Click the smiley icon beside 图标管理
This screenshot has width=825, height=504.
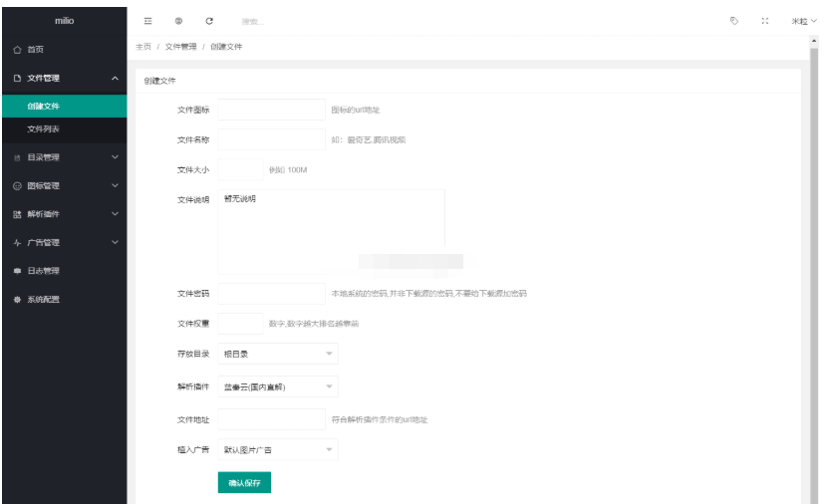coord(17,185)
